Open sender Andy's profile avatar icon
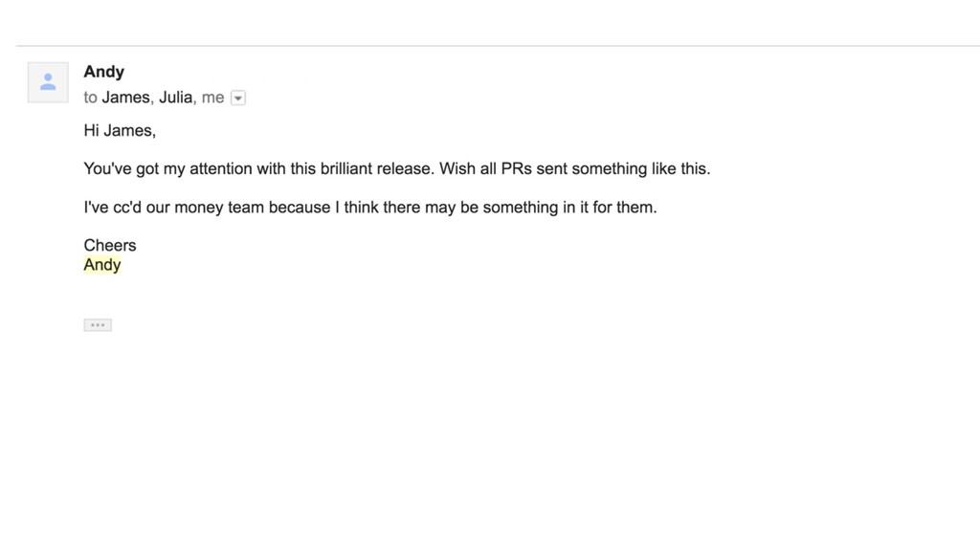The image size is (980, 551). (48, 82)
